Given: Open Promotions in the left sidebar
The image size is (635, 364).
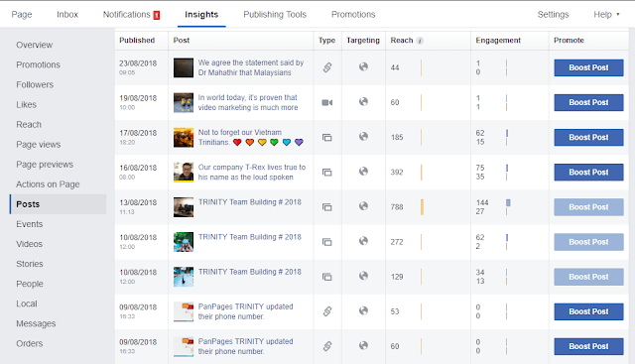Looking at the screenshot, I should 38,64.
